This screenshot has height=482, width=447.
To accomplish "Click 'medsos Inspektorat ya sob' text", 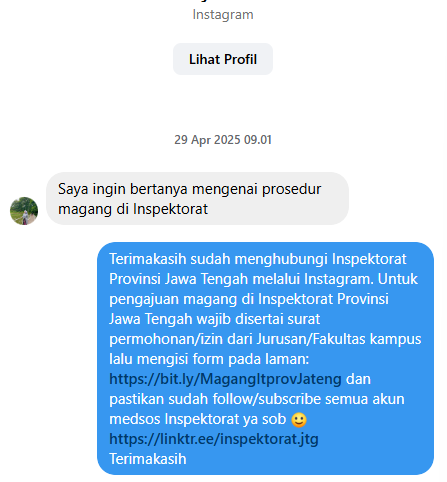I will coord(198,419).
